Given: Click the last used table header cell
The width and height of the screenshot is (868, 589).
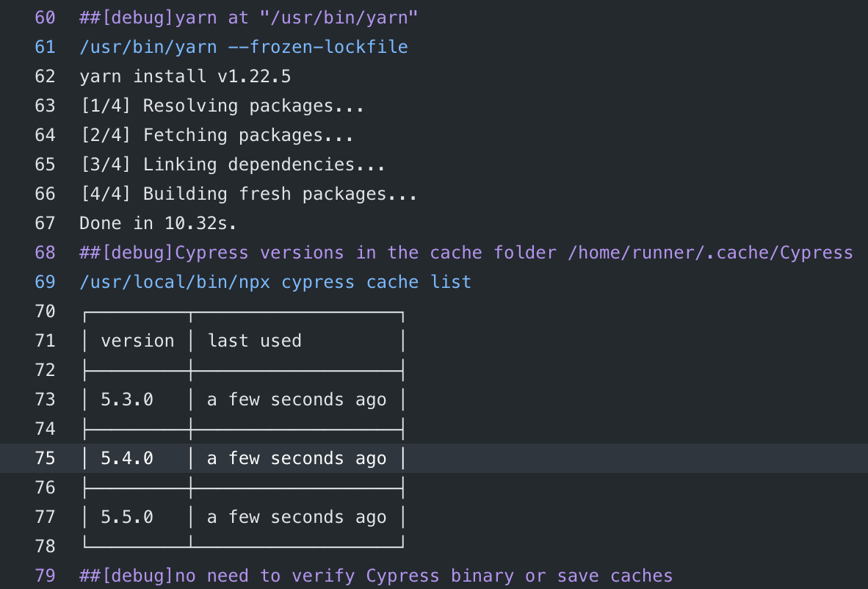Looking at the screenshot, I should pyautogui.click(x=255, y=340).
